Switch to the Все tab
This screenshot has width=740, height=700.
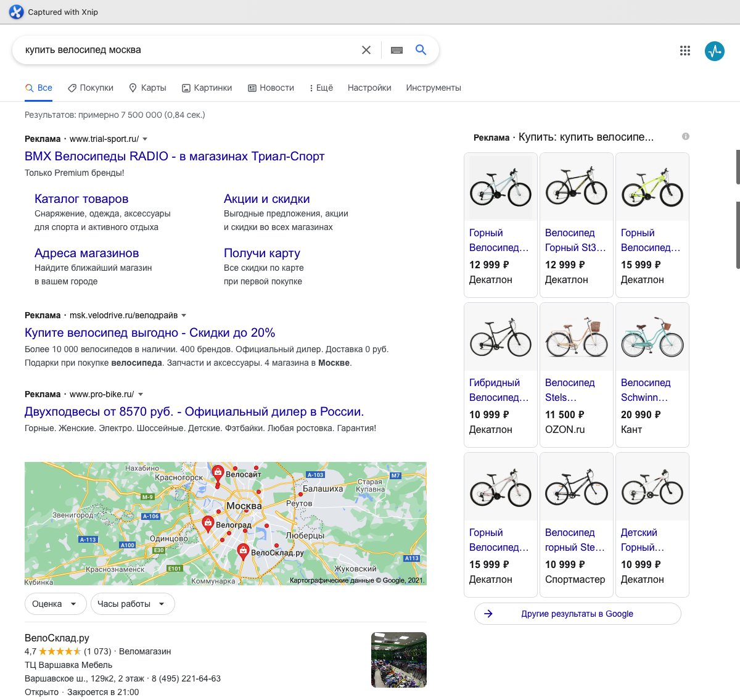point(38,88)
